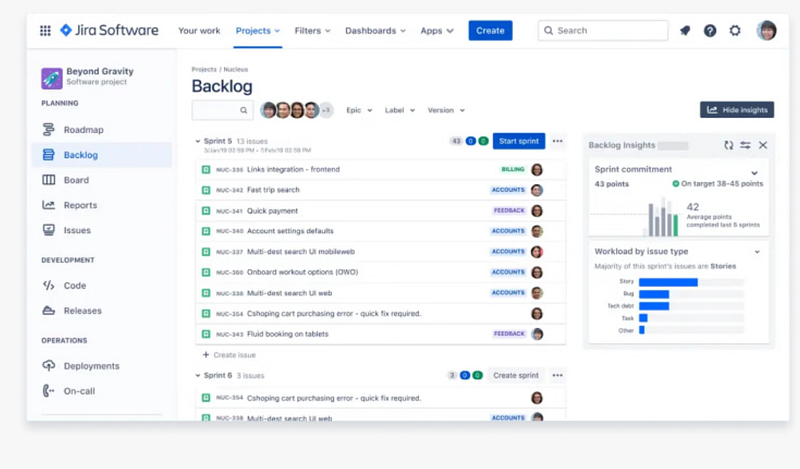The height and width of the screenshot is (469, 800).
Task: Open the Projects menu
Action: tap(257, 31)
